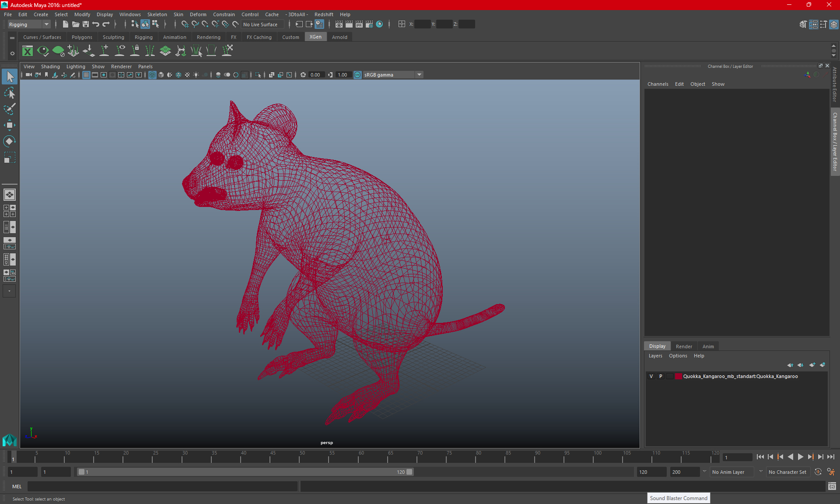Redo the last action
The height and width of the screenshot is (504, 840).
click(106, 24)
